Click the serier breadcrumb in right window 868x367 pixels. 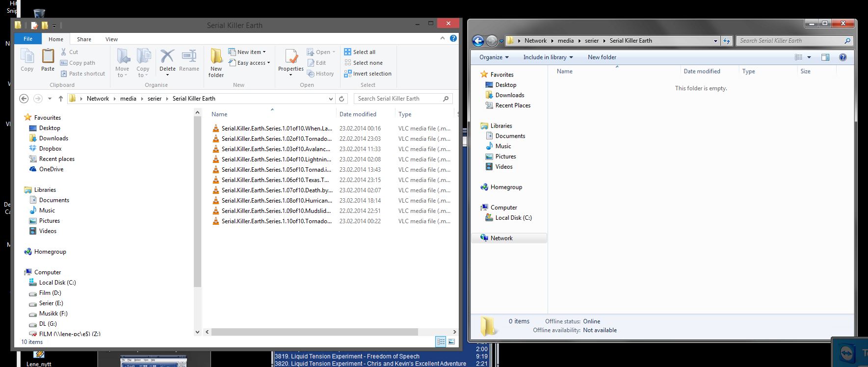coord(591,41)
